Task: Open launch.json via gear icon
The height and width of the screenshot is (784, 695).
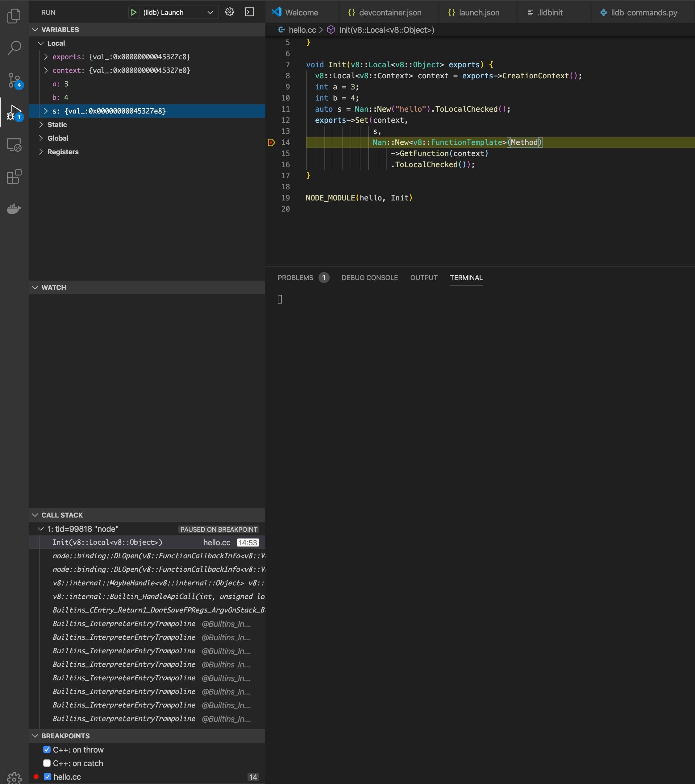Action: pyautogui.click(x=230, y=12)
